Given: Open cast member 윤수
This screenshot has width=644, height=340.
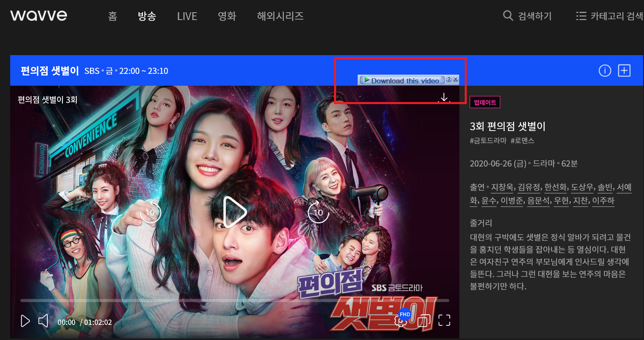Looking at the screenshot, I should tap(489, 201).
